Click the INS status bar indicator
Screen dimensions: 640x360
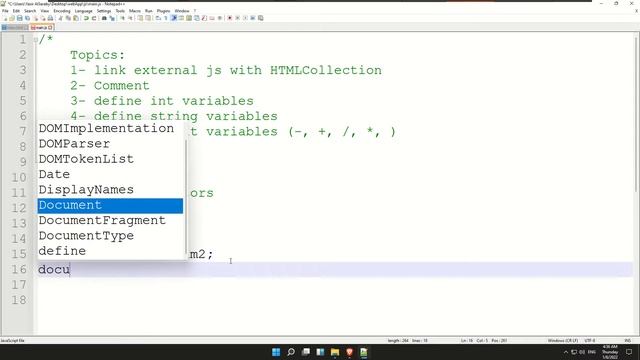coord(627,340)
